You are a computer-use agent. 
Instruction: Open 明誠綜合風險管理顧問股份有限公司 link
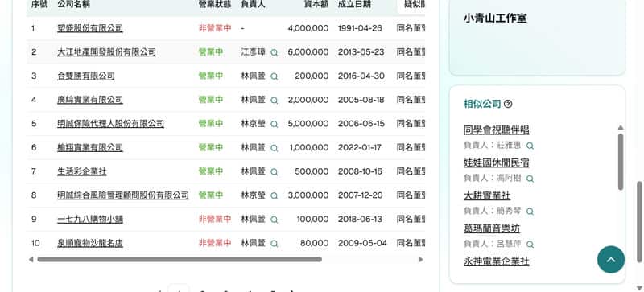pyautogui.click(x=123, y=195)
